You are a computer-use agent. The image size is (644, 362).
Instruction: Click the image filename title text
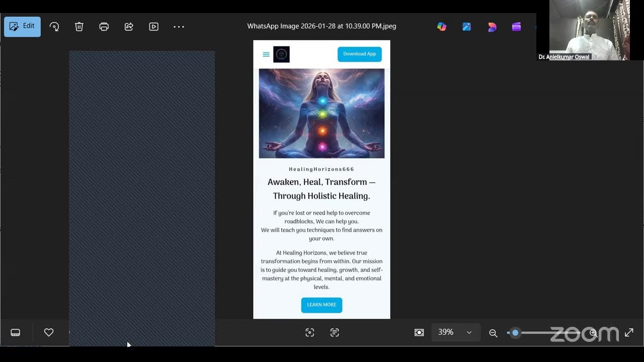pos(321,26)
